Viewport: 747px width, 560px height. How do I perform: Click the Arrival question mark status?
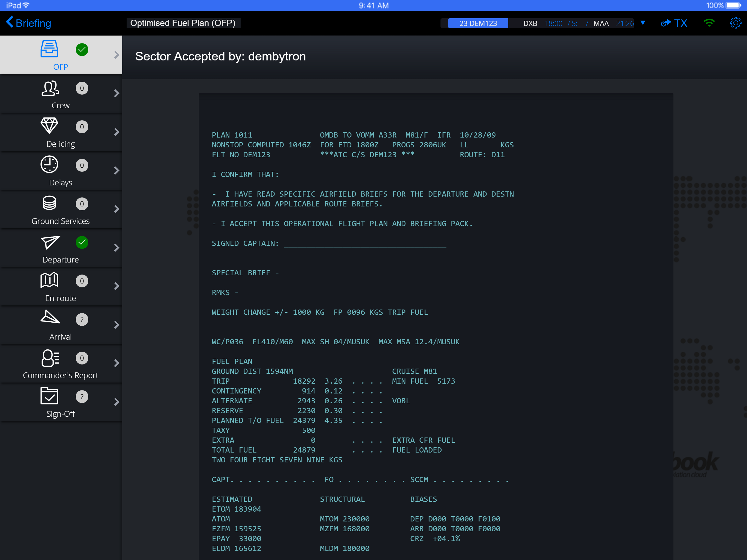click(82, 319)
